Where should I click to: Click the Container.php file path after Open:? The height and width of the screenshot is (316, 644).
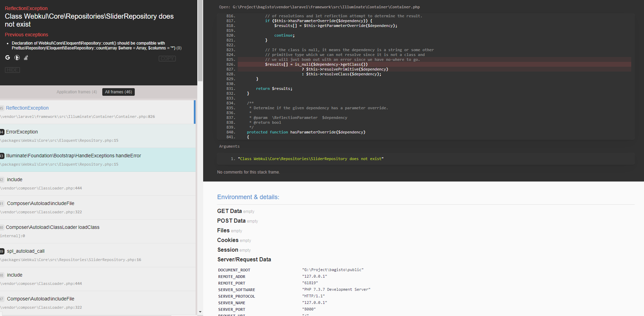pos(326,7)
